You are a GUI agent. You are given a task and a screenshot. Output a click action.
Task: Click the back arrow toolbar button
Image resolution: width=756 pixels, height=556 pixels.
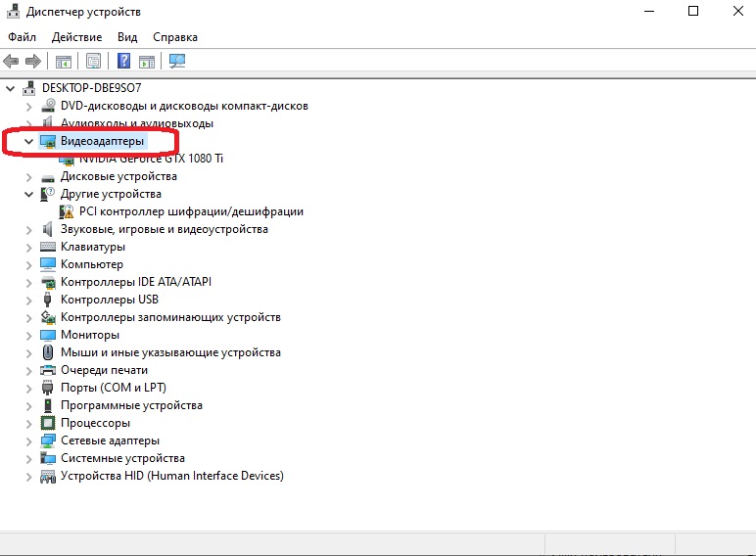click(x=12, y=61)
